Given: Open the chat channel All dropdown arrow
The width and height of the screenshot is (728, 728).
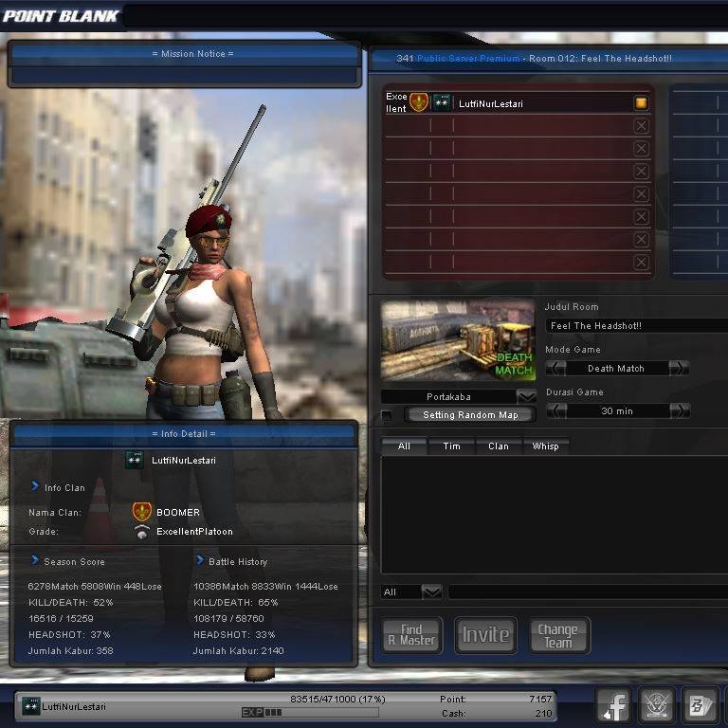Looking at the screenshot, I should point(432,591).
